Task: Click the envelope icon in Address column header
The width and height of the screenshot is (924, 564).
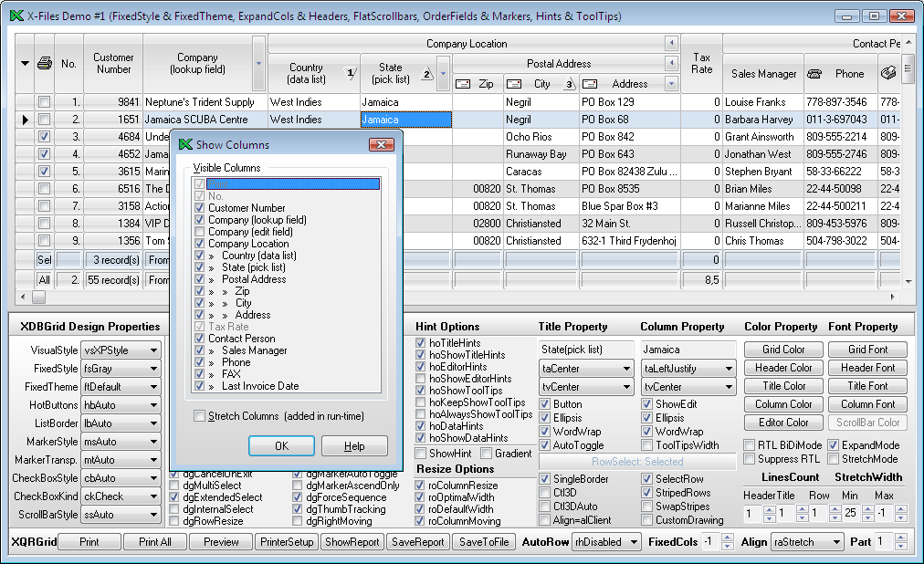Action: click(x=592, y=84)
